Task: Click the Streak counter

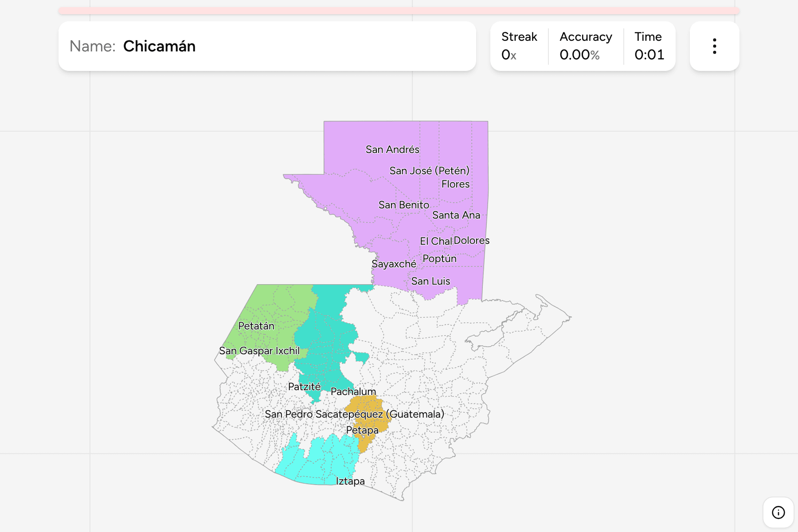Action: click(519, 46)
